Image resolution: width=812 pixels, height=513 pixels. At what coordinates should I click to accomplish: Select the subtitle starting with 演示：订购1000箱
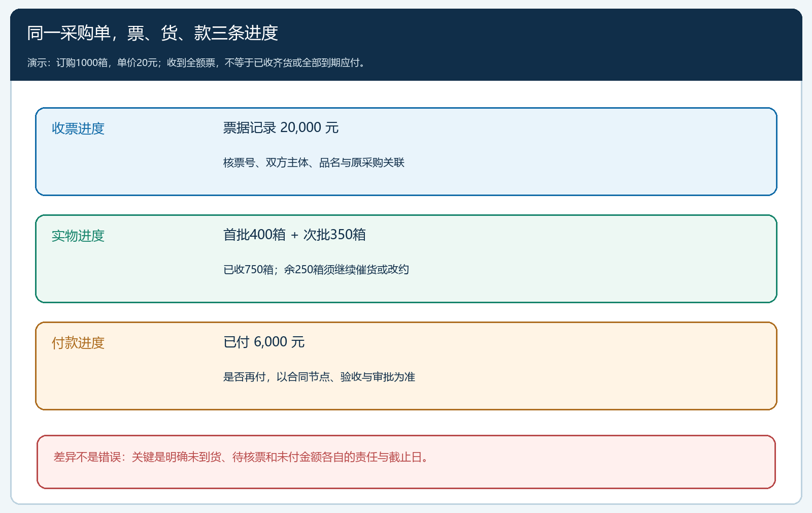coord(196,62)
